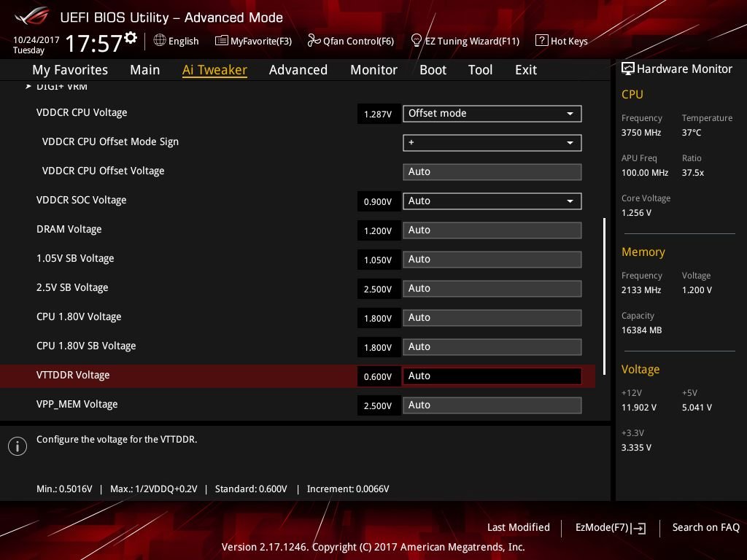Click the 1.287V current value
The height and width of the screenshot is (560, 747).
[378, 114]
